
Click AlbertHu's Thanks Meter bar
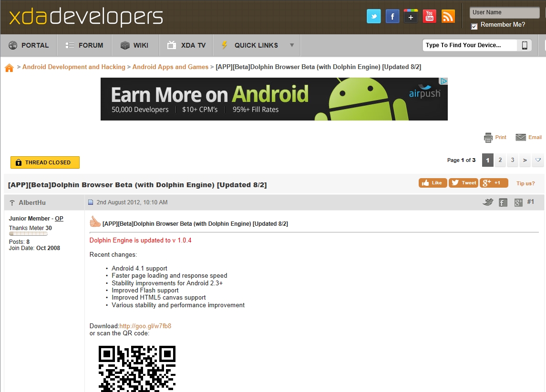28,234
